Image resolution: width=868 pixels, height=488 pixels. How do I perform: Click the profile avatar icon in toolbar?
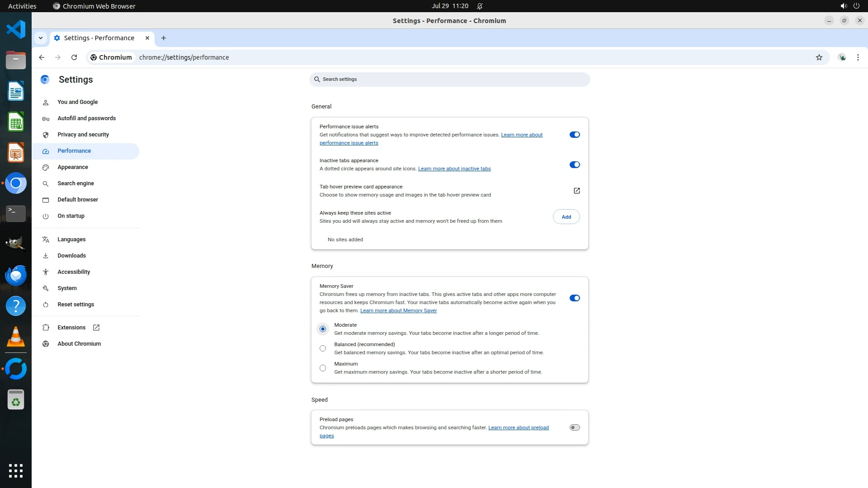coord(842,57)
